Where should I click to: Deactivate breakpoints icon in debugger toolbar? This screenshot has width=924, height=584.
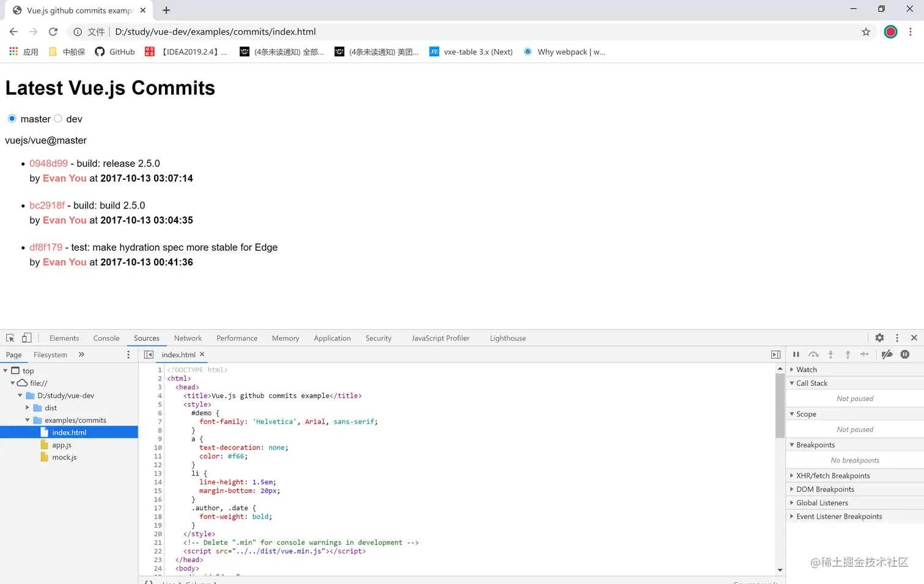(887, 355)
